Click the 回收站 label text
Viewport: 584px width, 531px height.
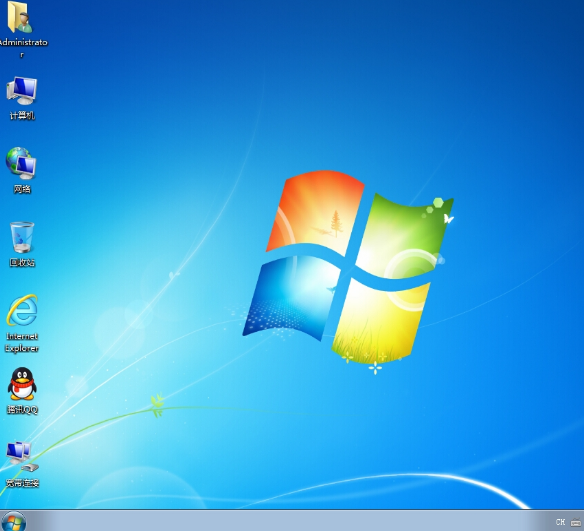click(x=22, y=262)
